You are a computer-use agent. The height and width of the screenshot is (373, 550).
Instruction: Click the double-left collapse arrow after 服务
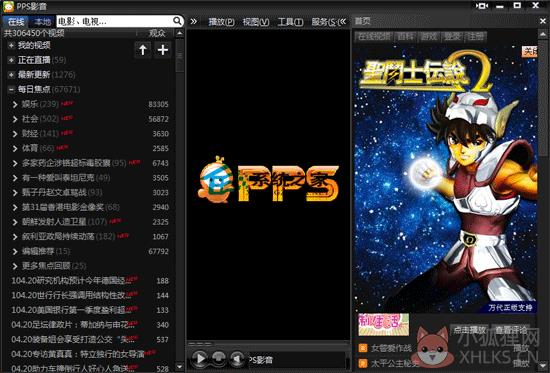coord(342,21)
